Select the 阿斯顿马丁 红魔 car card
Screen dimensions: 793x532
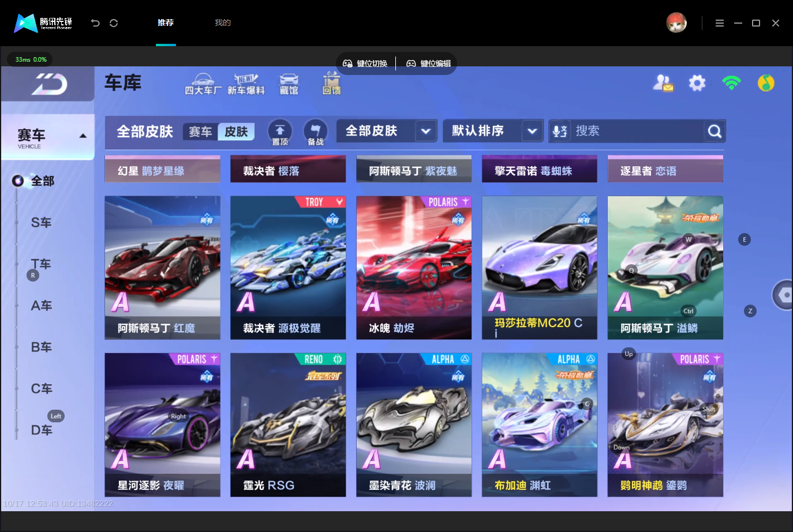162,268
